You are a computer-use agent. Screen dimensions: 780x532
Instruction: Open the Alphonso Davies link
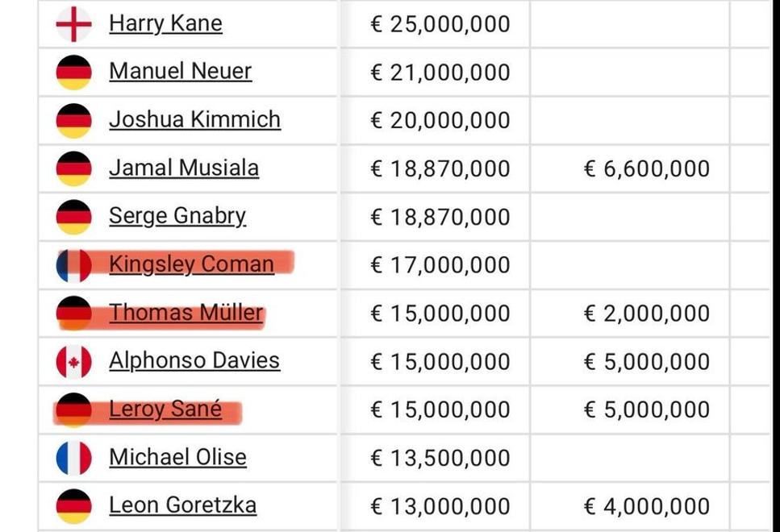(194, 360)
